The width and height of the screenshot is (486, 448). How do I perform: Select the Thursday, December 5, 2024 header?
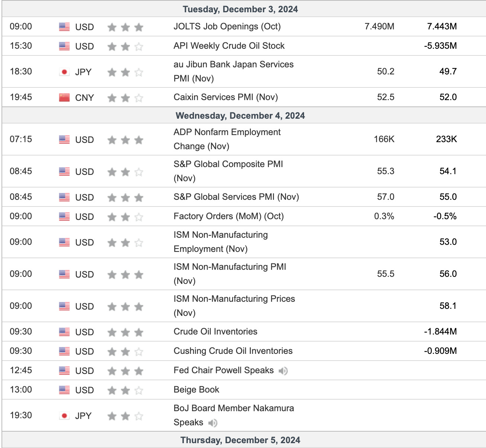coord(240,440)
